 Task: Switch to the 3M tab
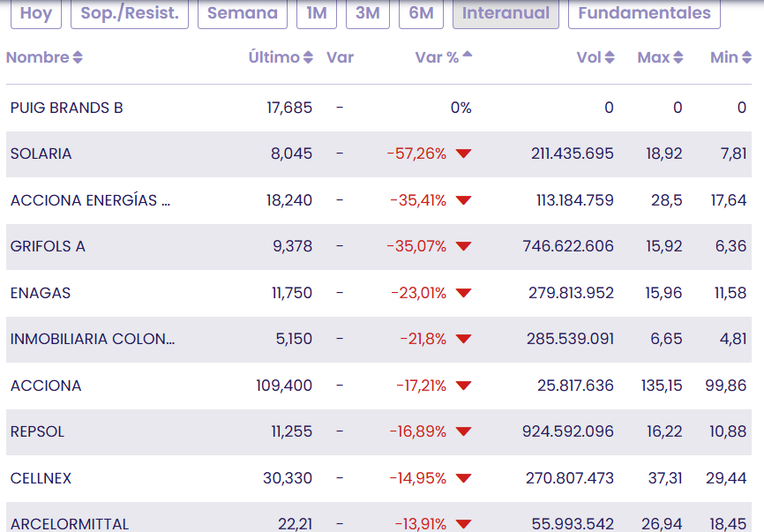[x=367, y=13]
